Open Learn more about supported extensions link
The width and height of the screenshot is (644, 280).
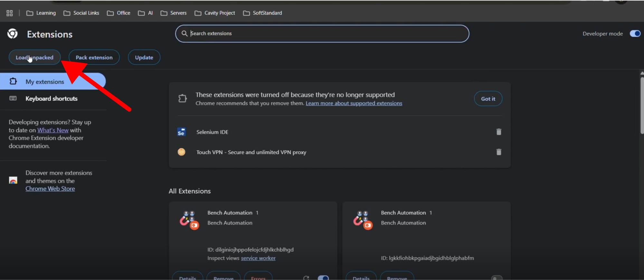point(354,103)
